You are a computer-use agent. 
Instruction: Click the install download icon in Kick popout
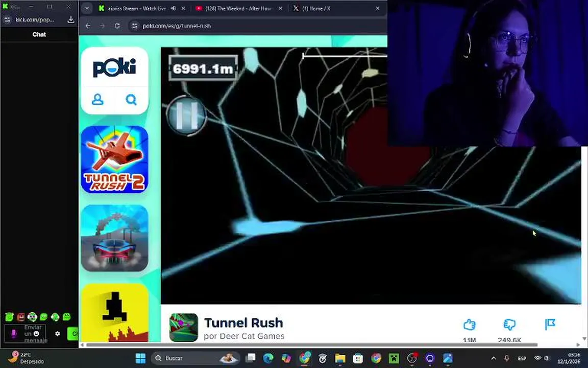(70, 19)
